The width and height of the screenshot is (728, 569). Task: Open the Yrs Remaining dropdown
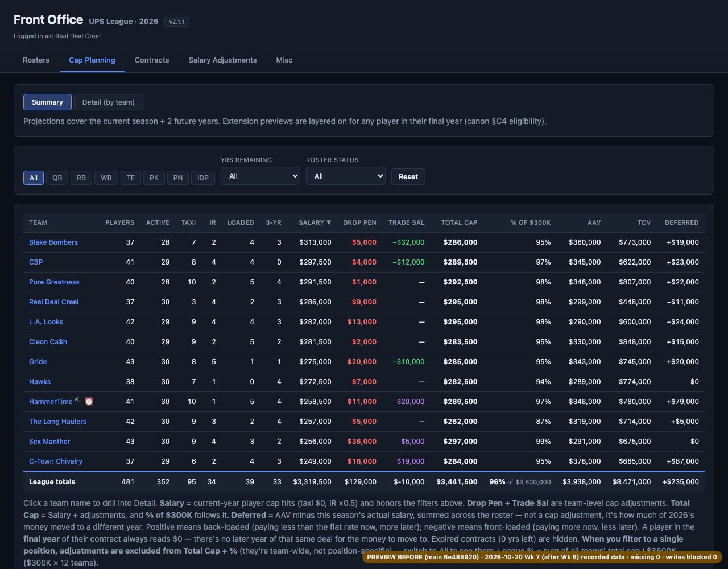[x=260, y=176]
